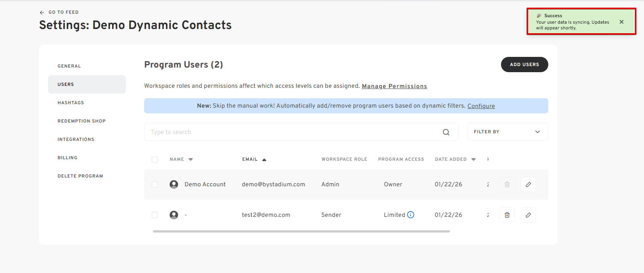Click the Program Users (2) heading
644x273 pixels.
[x=183, y=65]
